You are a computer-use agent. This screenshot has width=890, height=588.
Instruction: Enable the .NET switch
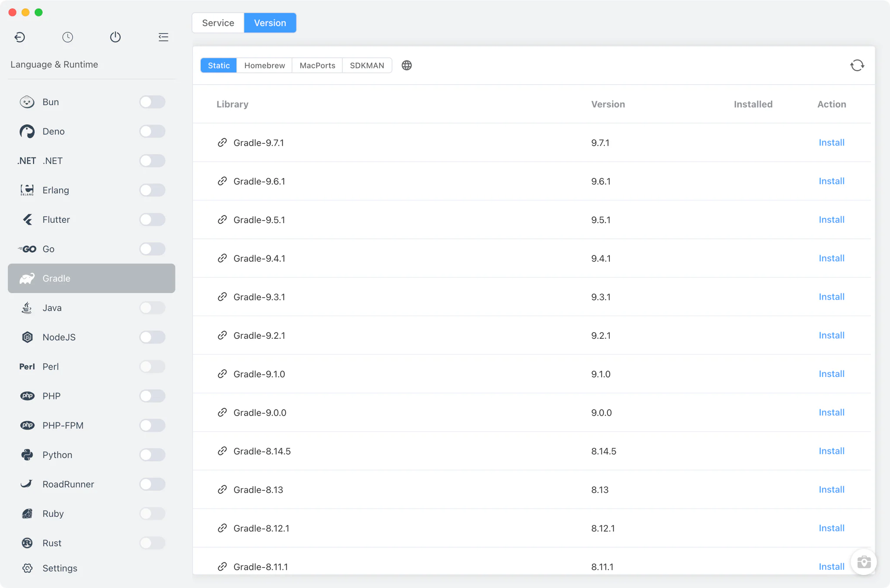tap(152, 161)
